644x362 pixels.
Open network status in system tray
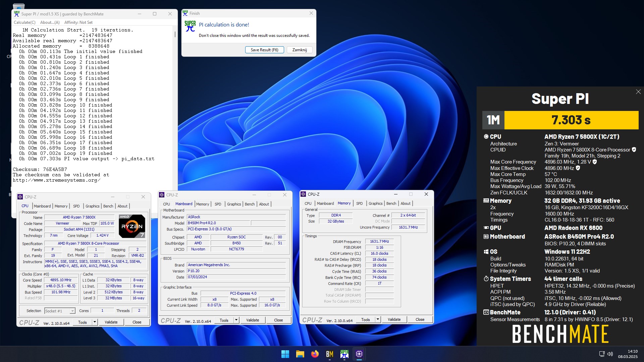[602, 354]
